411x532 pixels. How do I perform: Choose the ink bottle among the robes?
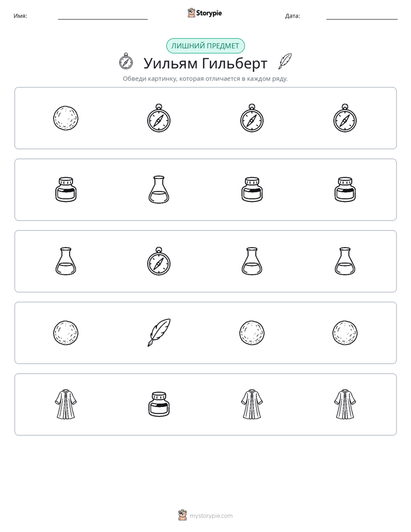(159, 404)
